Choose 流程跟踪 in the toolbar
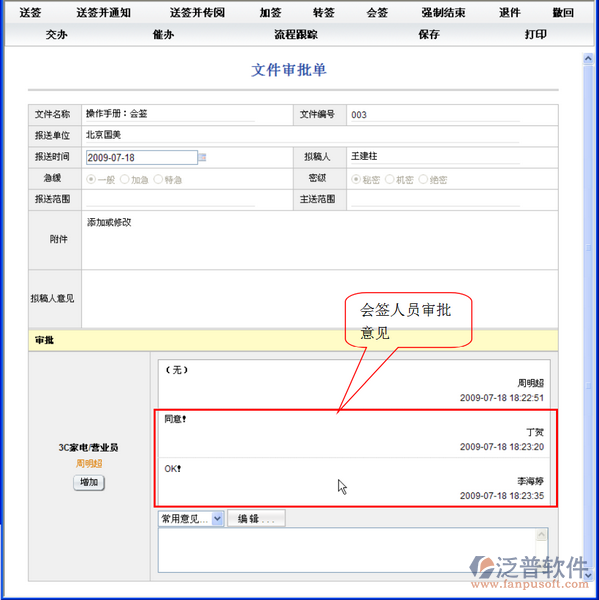Viewport: 599px width, 600px height. click(296, 35)
